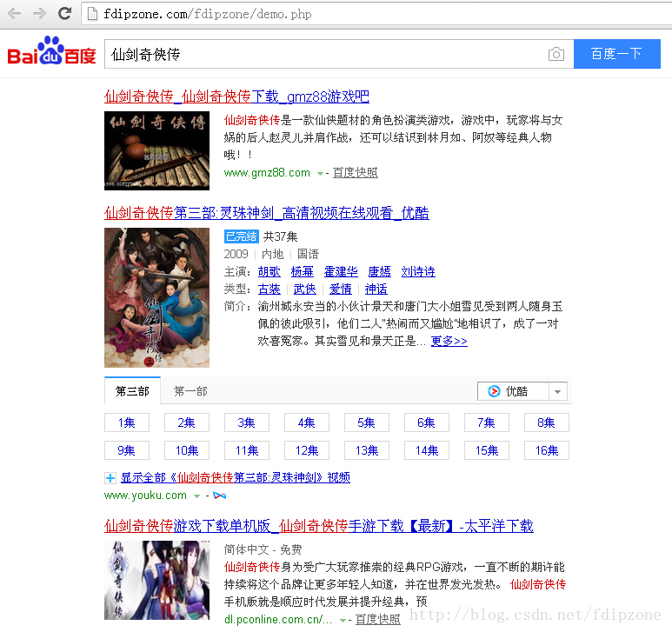The height and width of the screenshot is (632, 672).
Task: Expand green arrow next to www.gmz88.com
Action: (319, 173)
